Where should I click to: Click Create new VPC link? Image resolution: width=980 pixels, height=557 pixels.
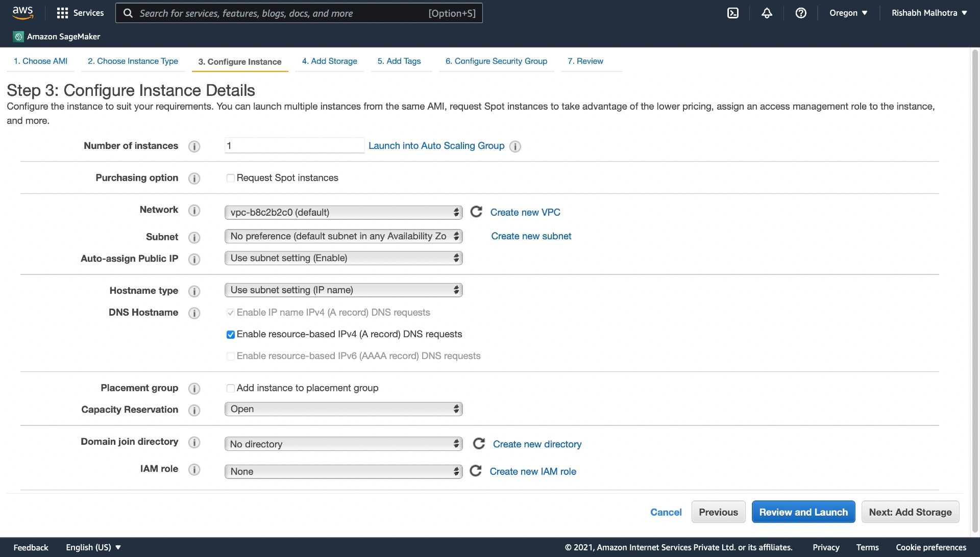click(x=525, y=212)
